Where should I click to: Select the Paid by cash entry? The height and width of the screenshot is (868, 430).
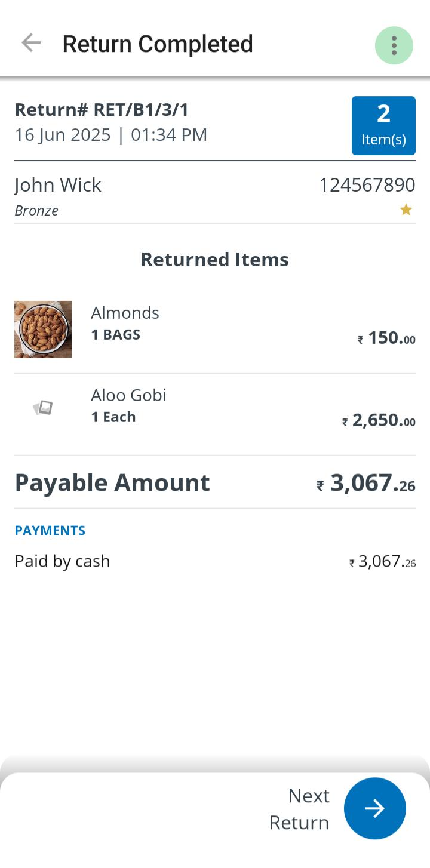pos(63,561)
